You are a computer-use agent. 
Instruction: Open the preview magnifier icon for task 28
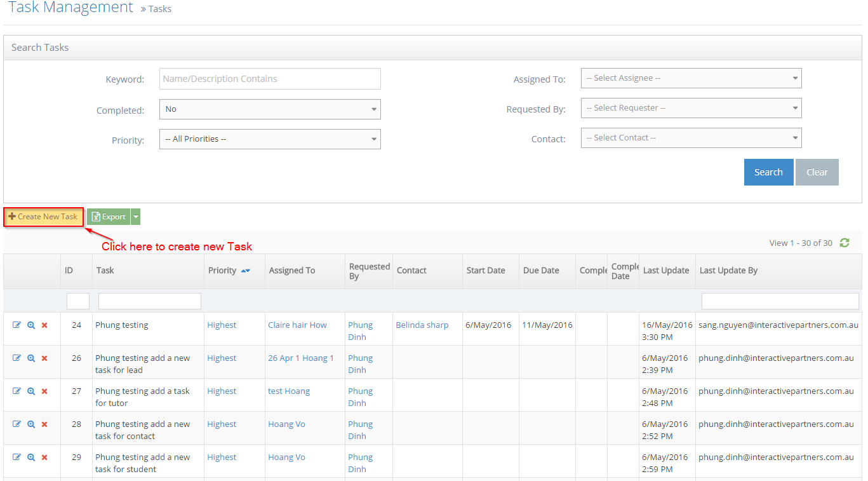(x=30, y=424)
